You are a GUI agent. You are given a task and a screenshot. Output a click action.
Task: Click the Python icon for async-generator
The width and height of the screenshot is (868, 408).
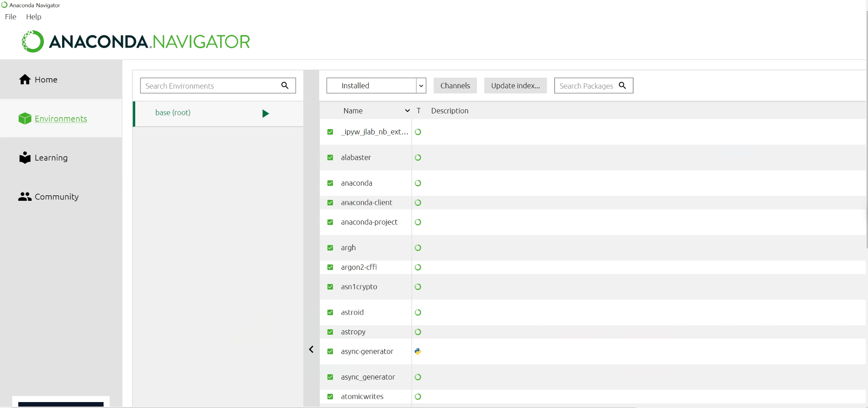coord(418,351)
